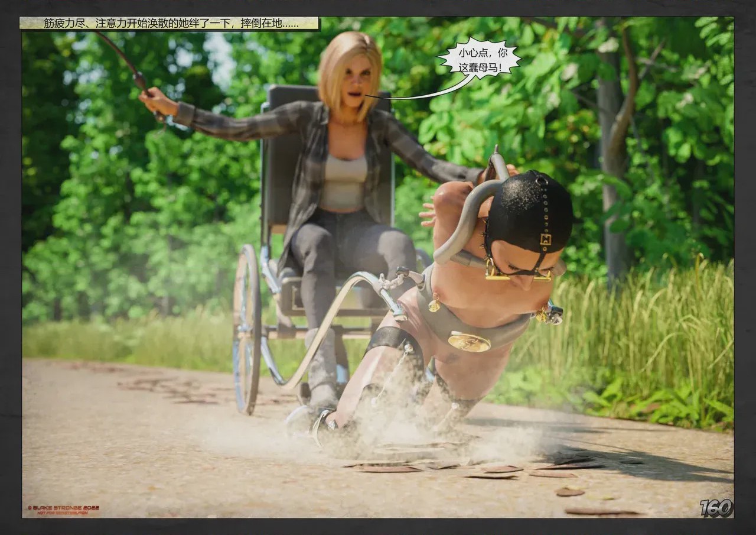Viewport: 756px width, 535px height.
Task: Click the gold round medallion on belt
Action: 468,342
